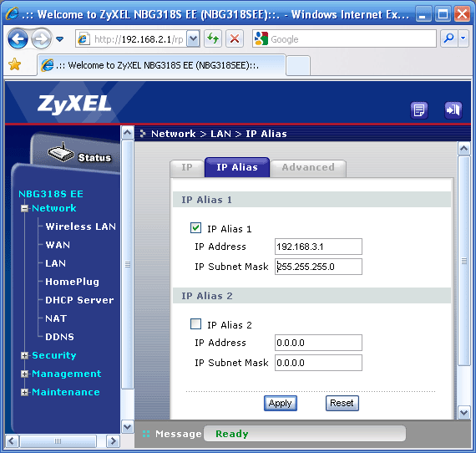Open the DDNS menu entry
476x453 pixels.
[59, 337]
